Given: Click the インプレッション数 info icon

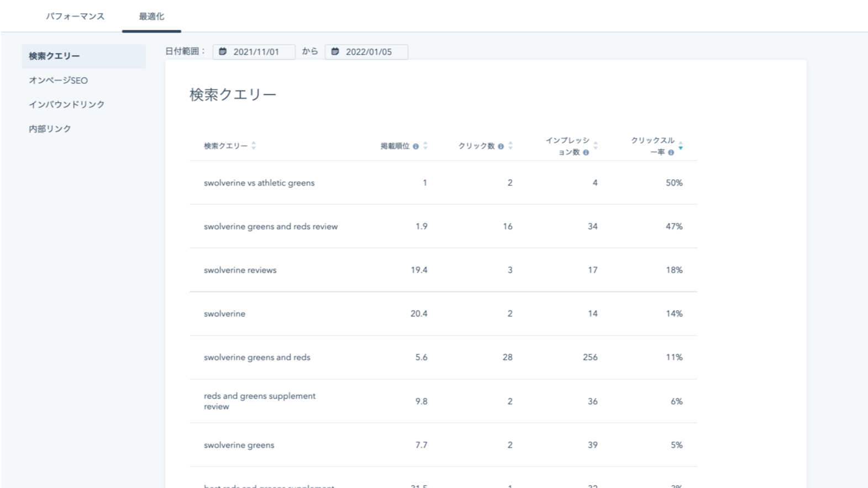Looking at the screenshot, I should (x=586, y=152).
